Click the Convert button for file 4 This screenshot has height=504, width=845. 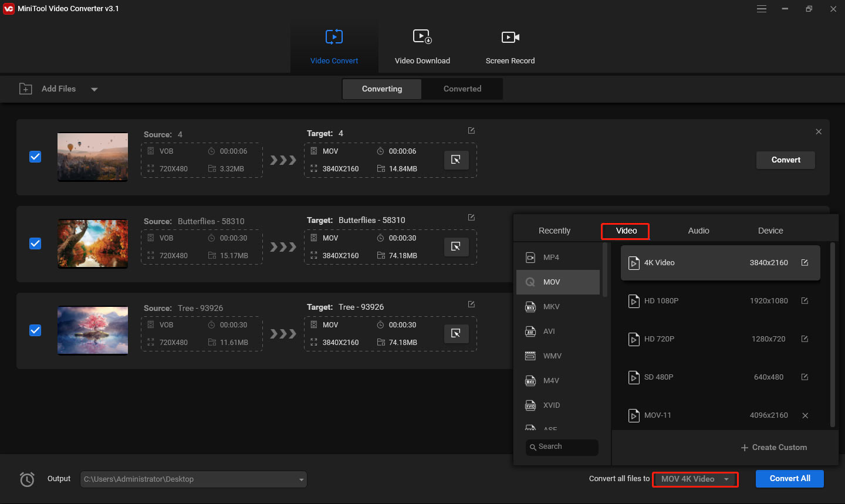pos(786,160)
